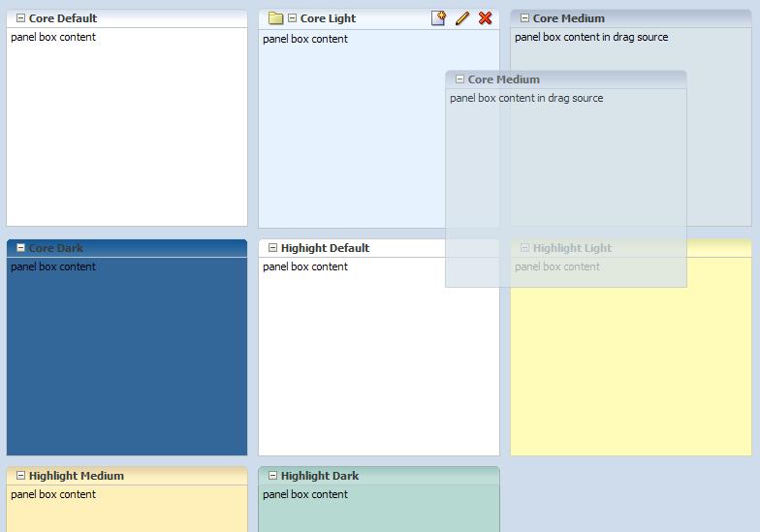Viewport: 760px width, 532px height.
Task: Collapse the Highlight Light panel
Action: point(524,248)
